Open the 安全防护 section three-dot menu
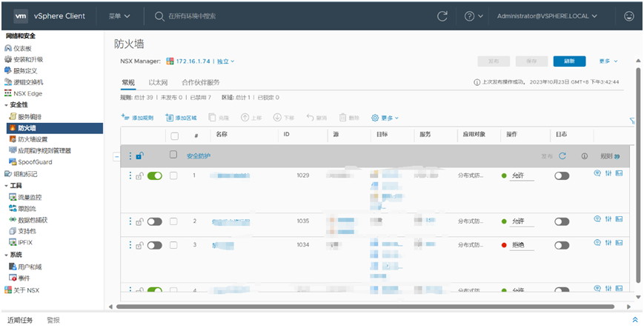Screen dimensions: 644x328 click(x=130, y=156)
